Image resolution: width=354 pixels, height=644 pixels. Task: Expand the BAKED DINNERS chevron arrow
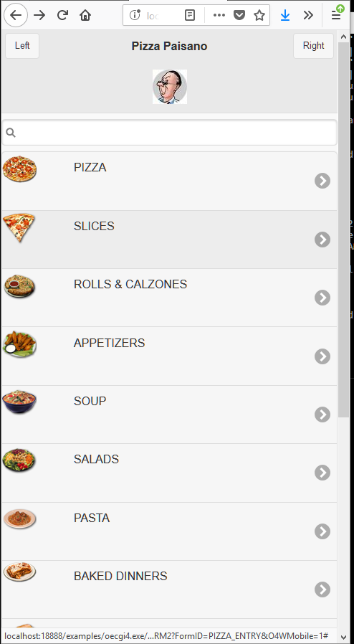[322, 589]
